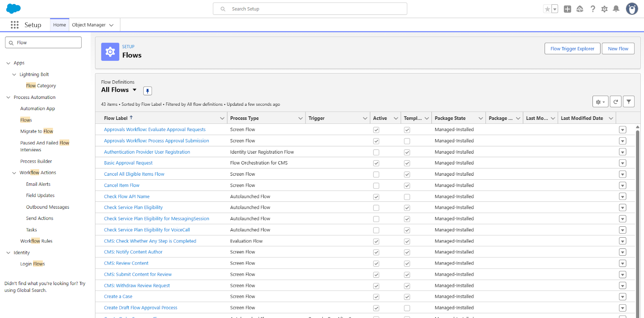
Task: Refresh the flows list
Action: click(x=615, y=102)
